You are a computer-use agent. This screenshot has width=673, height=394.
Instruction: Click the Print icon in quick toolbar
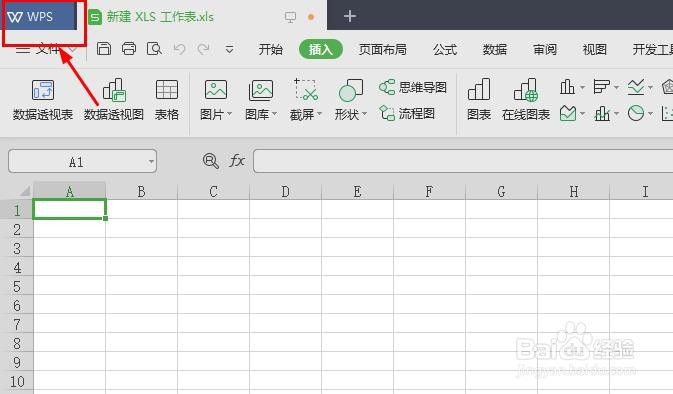pyautogui.click(x=129, y=49)
